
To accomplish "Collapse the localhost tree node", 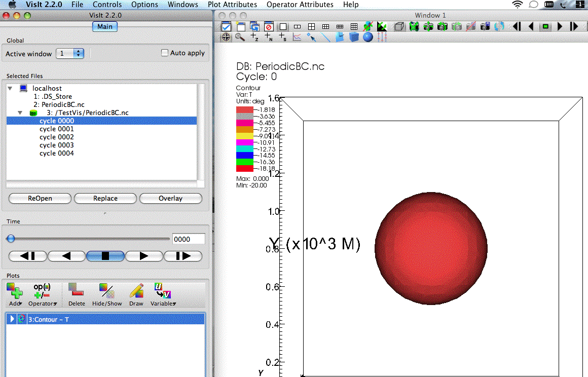I will pyautogui.click(x=10, y=88).
